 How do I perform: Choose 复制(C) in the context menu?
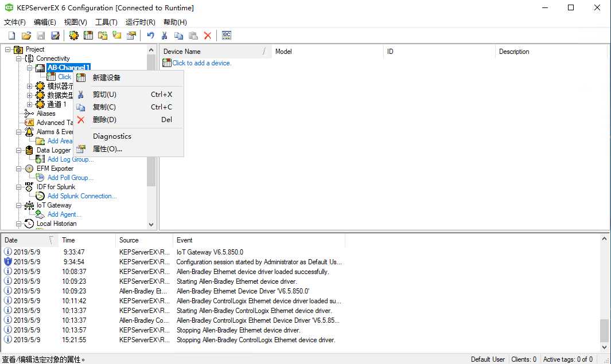pos(129,107)
